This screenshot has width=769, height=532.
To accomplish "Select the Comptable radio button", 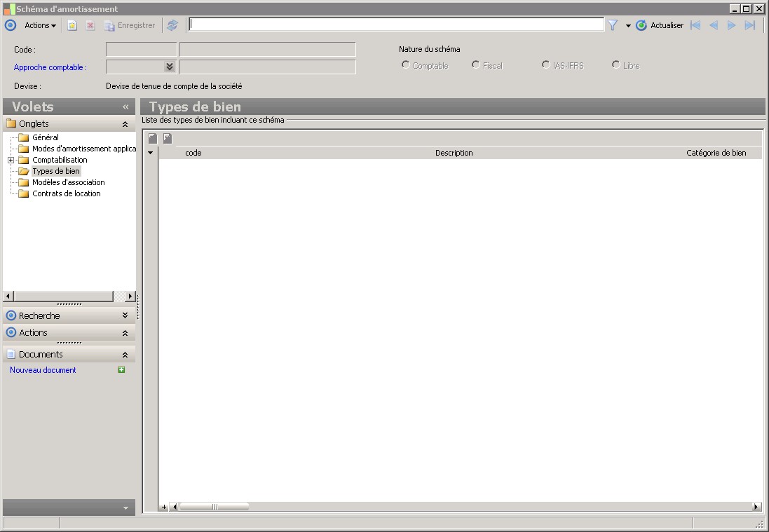I will [406, 65].
